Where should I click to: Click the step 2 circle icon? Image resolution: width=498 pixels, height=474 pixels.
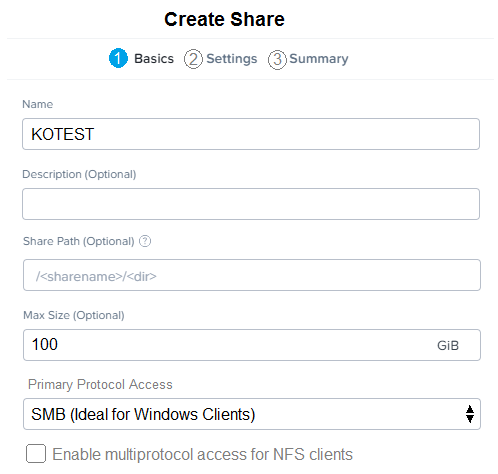click(x=193, y=59)
